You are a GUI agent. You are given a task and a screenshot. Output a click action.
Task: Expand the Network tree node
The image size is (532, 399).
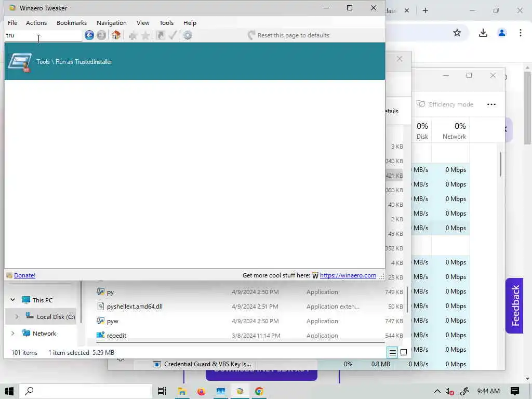[x=12, y=333]
